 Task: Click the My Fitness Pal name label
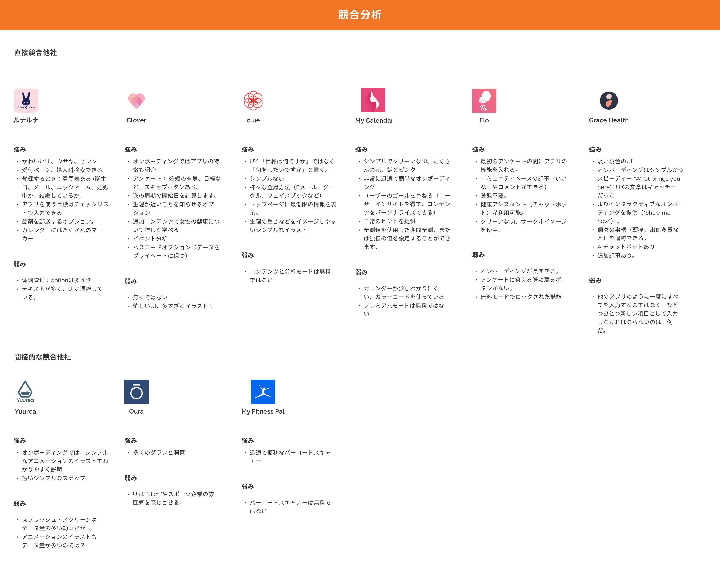pyautogui.click(x=263, y=411)
